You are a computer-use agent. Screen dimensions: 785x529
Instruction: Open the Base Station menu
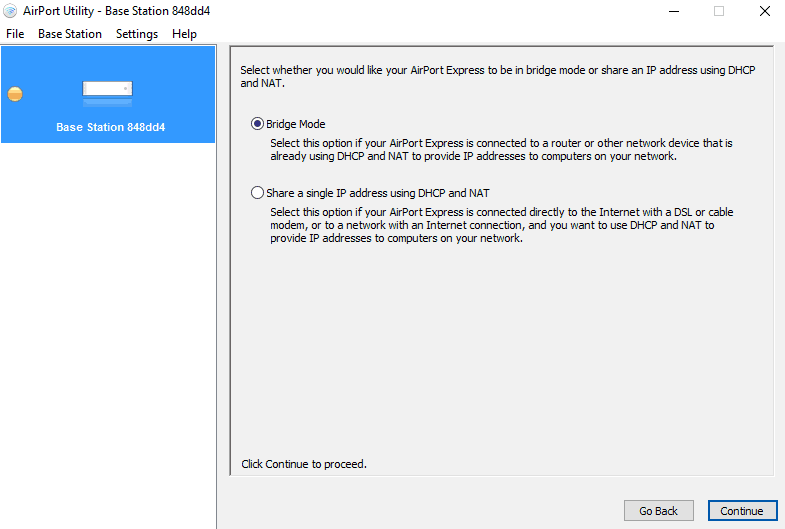tap(70, 34)
